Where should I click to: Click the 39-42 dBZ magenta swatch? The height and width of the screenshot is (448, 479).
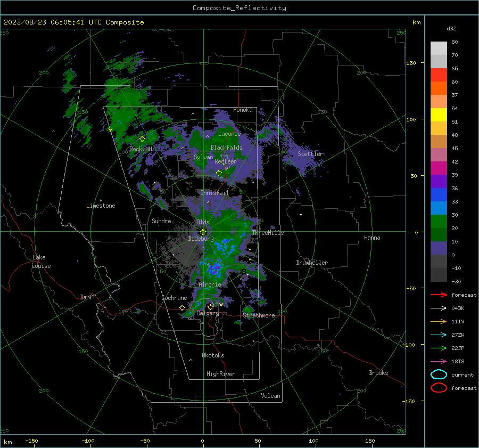click(439, 168)
